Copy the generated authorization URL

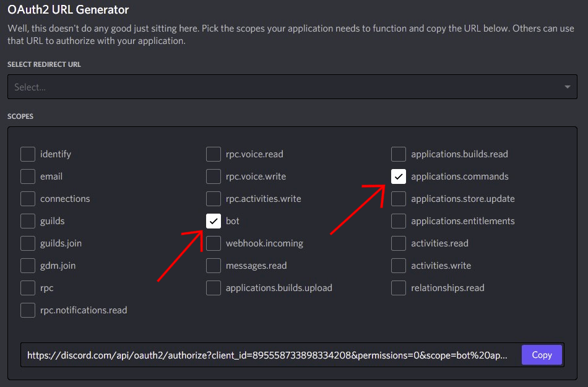[x=542, y=355]
